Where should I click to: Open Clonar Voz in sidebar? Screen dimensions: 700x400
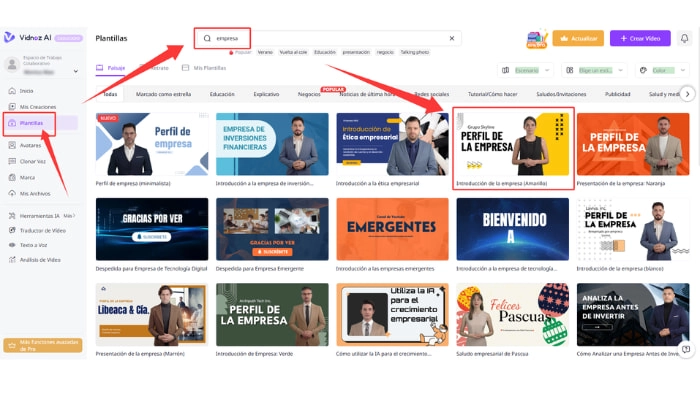32,161
